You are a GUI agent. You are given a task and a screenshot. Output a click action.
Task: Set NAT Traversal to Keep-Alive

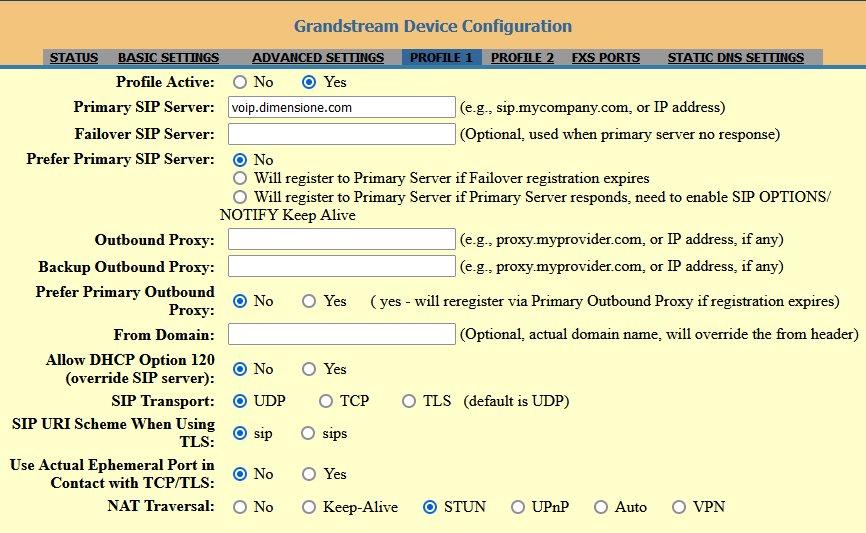309,507
